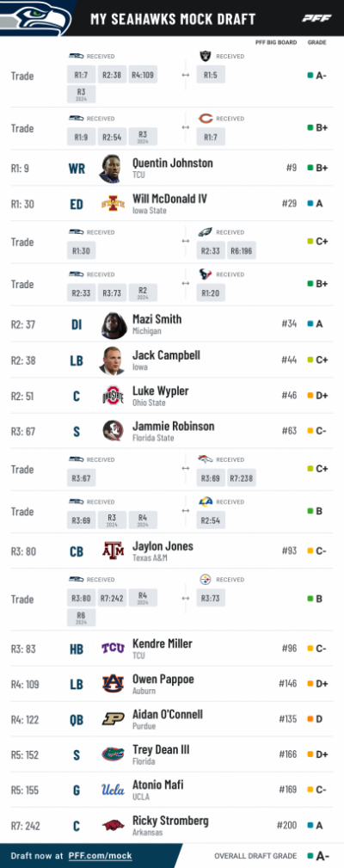344x868 pixels.
Task: Click the Florida Gators logo beside Trey Dean III
Action: (113, 754)
